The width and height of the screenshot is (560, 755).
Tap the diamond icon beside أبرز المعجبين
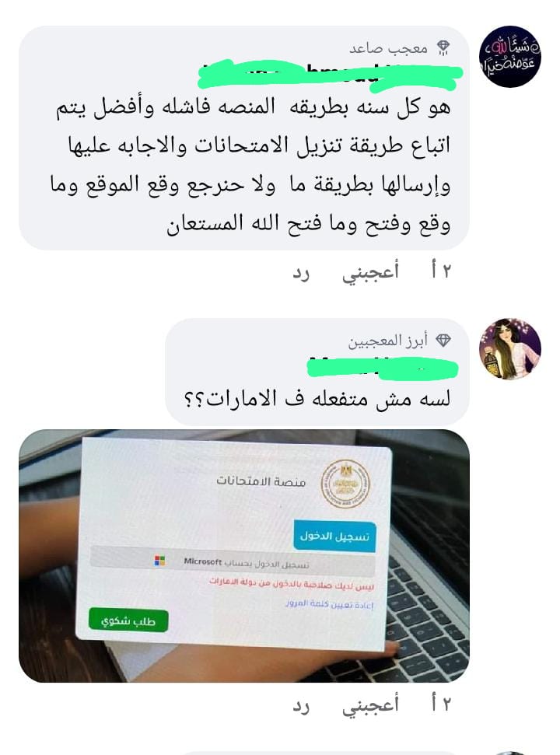[443, 341]
